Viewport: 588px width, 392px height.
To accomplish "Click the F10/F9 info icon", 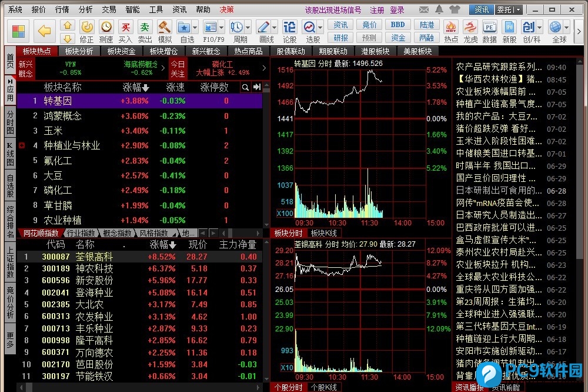I will (x=211, y=32).
